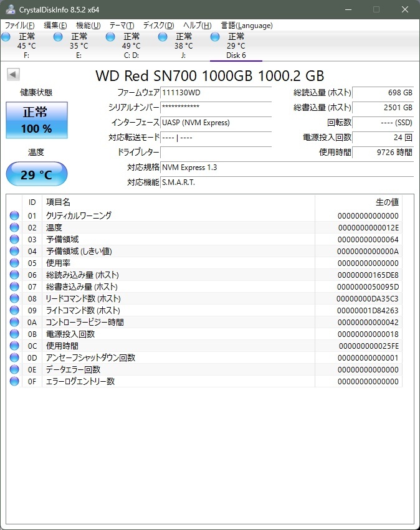
Task: Click the CrystalDiskInfo app icon in title bar
Action: (x=11, y=9)
